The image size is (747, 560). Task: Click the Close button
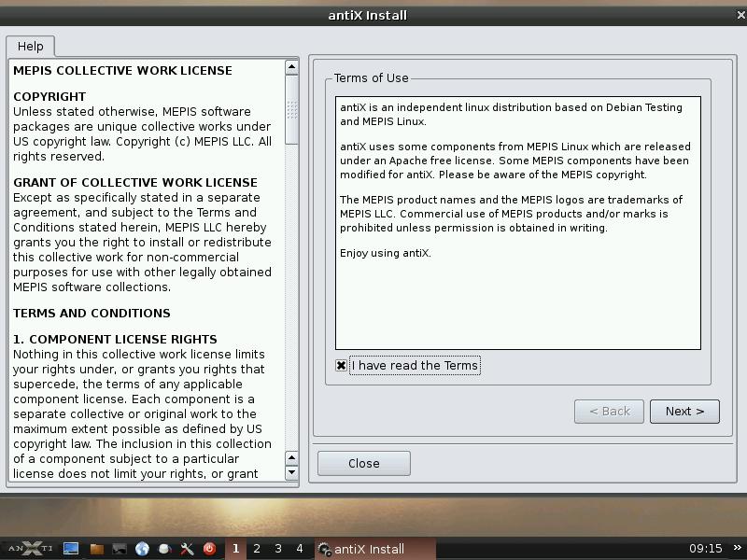pos(364,463)
